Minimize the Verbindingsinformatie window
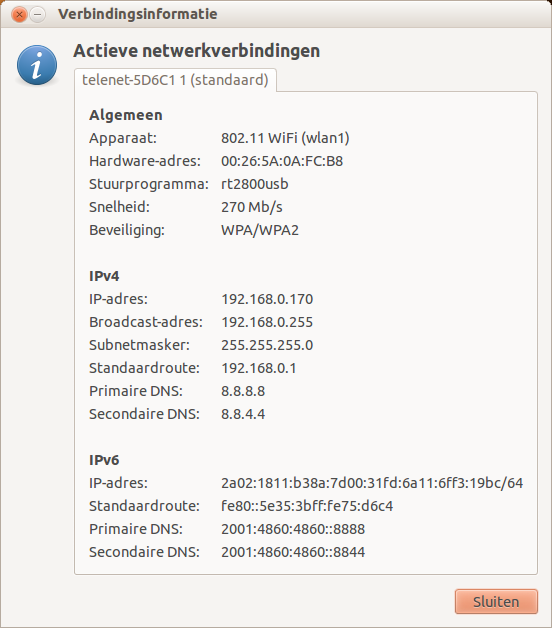 coord(38,15)
